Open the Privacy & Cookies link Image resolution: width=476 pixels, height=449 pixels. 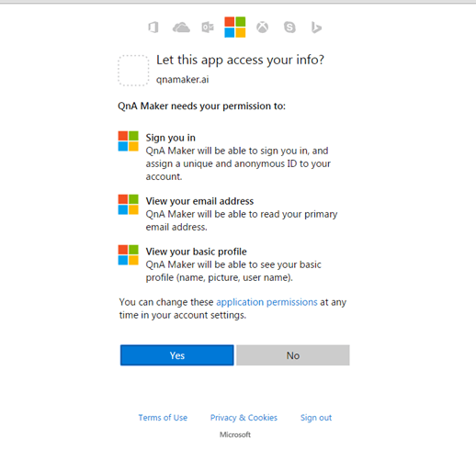coord(244,418)
